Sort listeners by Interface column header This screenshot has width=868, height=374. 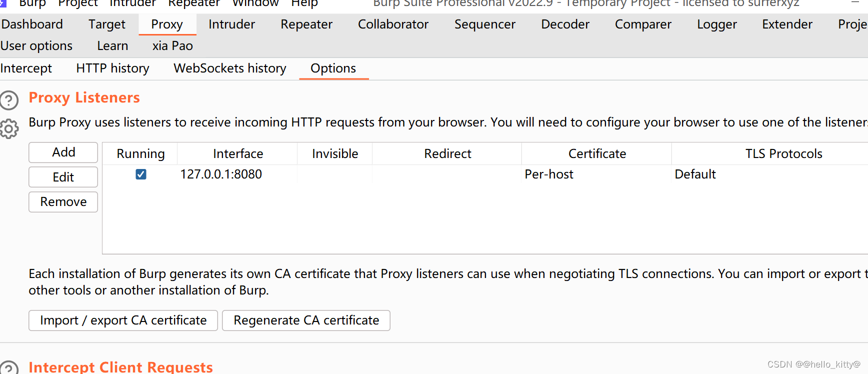(238, 153)
